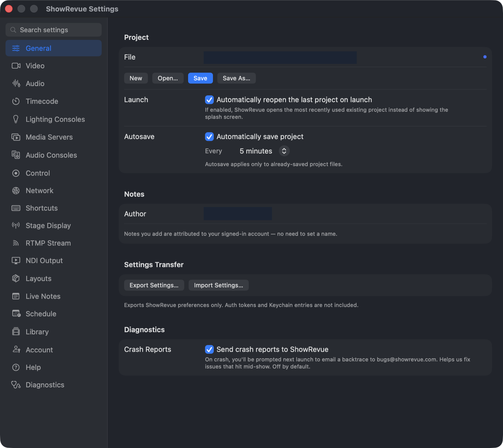The width and height of the screenshot is (503, 448).
Task: Go to Live Notes settings
Action: [53, 296]
